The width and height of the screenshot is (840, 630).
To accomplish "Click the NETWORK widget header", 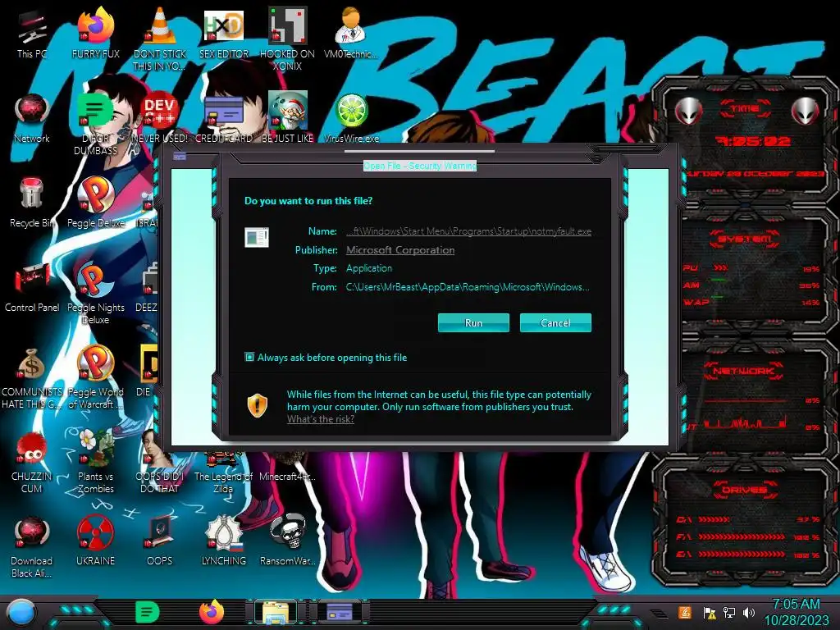I will point(743,371).
